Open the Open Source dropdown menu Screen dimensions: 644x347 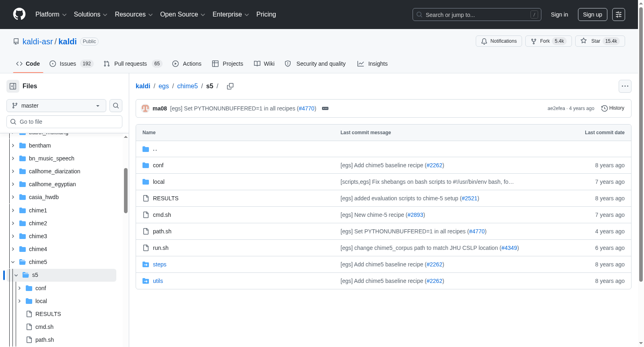pyautogui.click(x=183, y=15)
